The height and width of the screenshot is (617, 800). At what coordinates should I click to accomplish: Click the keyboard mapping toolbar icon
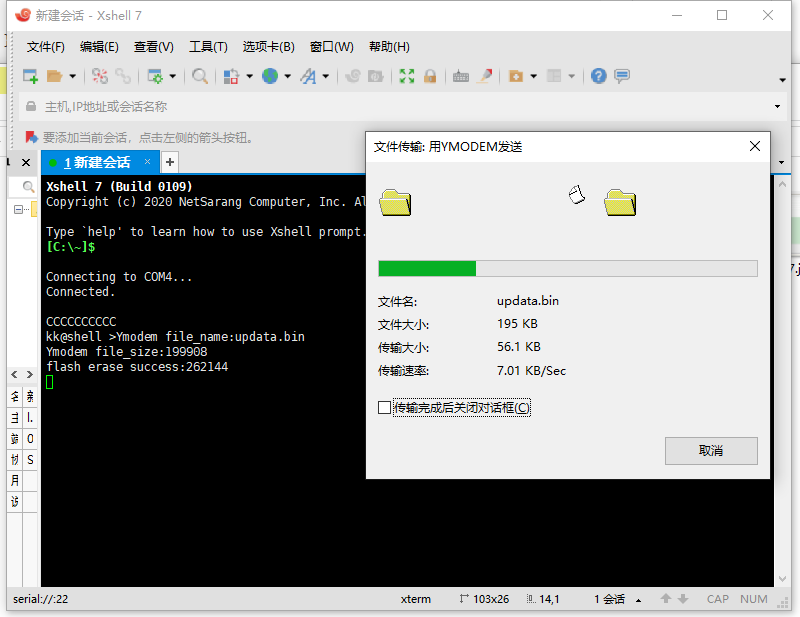pyautogui.click(x=461, y=76)
